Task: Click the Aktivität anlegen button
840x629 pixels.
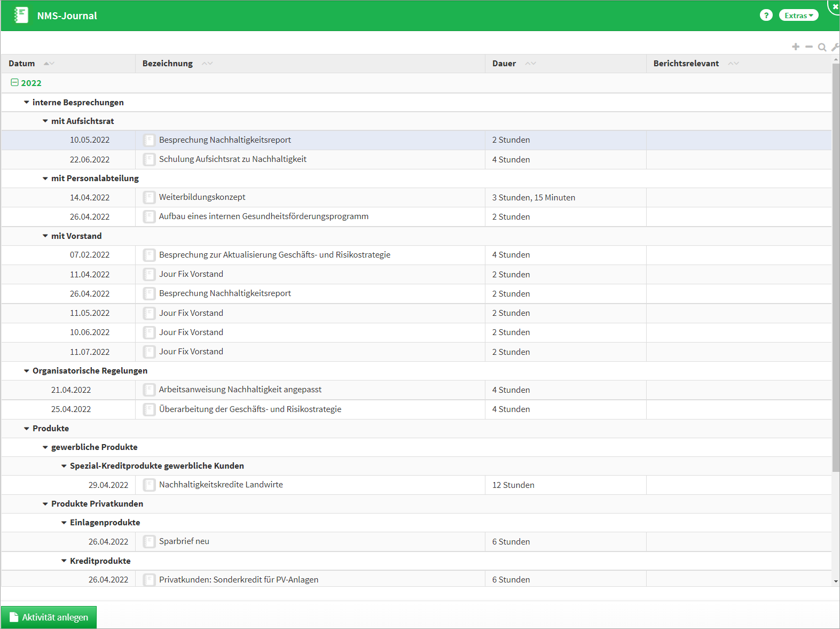Action: (x=49, y=617)
